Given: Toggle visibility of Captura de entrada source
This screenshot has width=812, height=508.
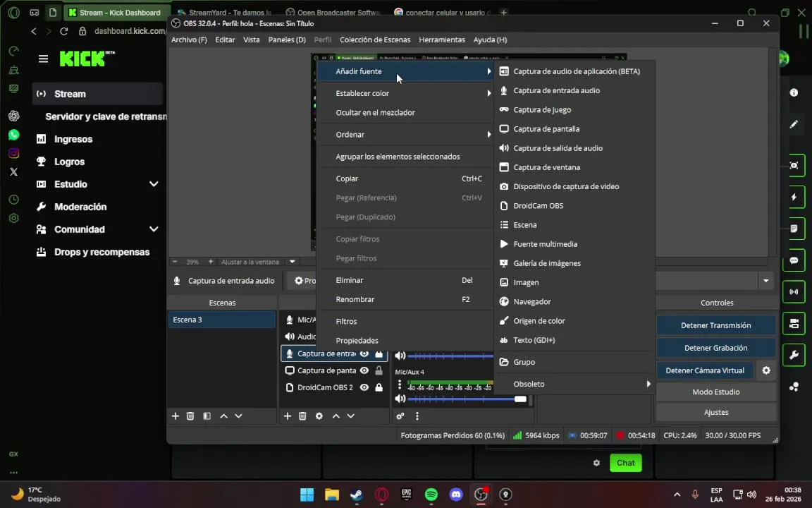Looking at the screenshot, I should pyautogui.click(x=364, y=354).
